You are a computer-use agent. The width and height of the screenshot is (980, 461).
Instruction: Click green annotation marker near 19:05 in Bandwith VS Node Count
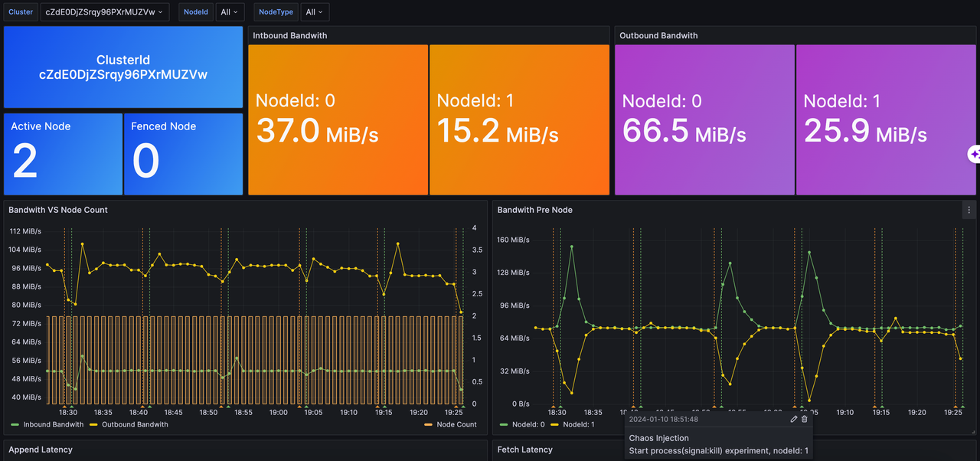(x=307, y=407)
